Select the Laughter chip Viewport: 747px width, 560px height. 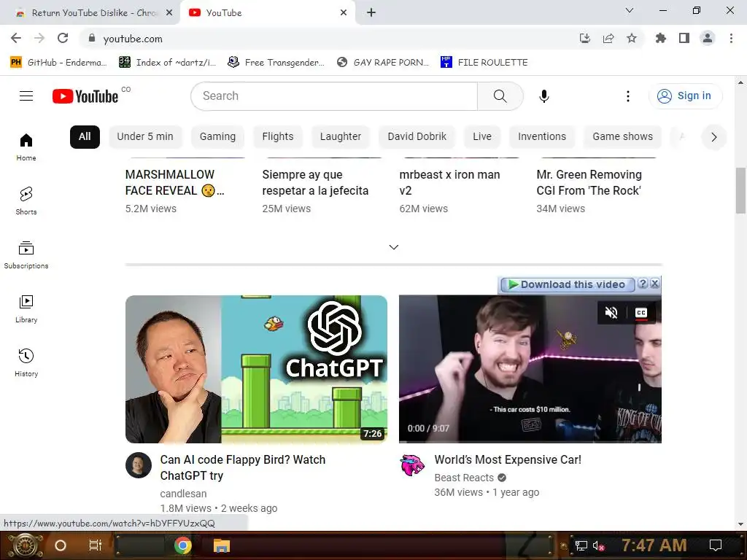point(341,136)
